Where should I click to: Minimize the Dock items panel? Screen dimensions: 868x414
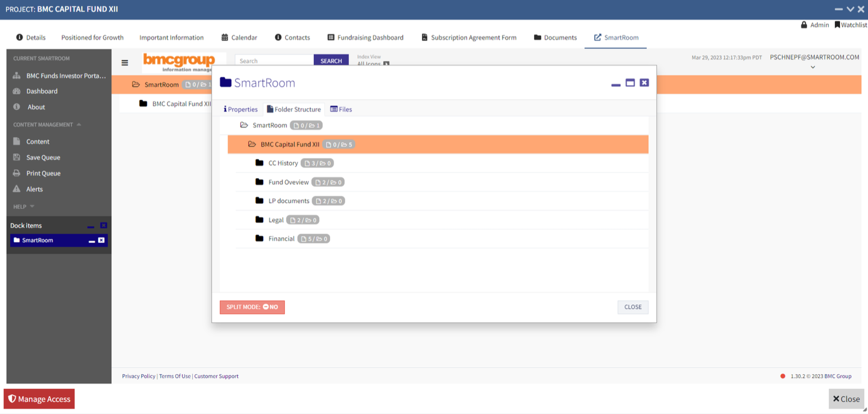91,226
